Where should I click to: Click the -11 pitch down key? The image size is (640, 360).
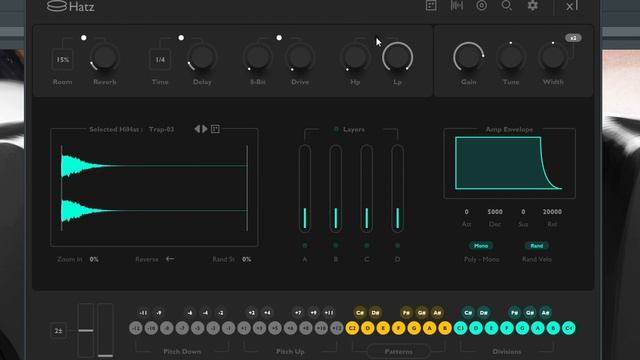[143, 313]
